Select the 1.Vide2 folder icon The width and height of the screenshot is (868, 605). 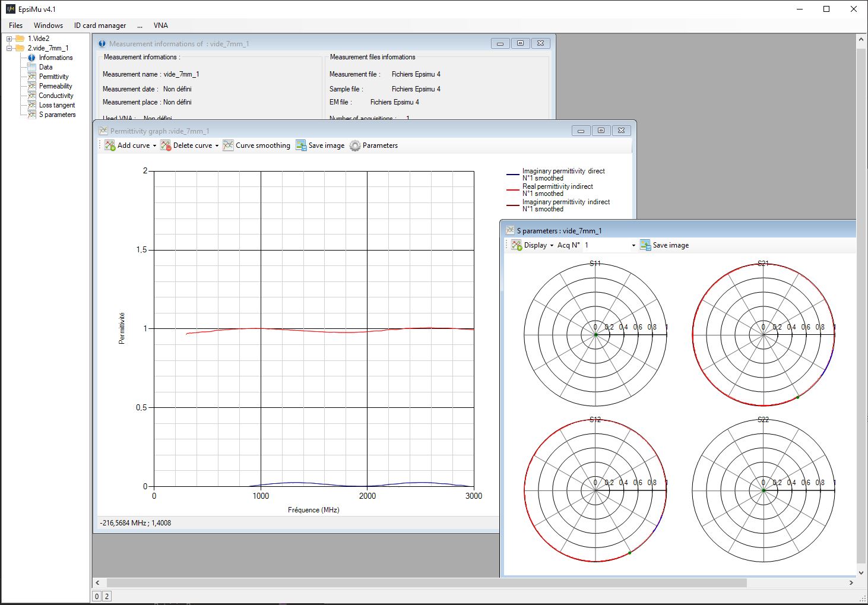pos(20,39)
